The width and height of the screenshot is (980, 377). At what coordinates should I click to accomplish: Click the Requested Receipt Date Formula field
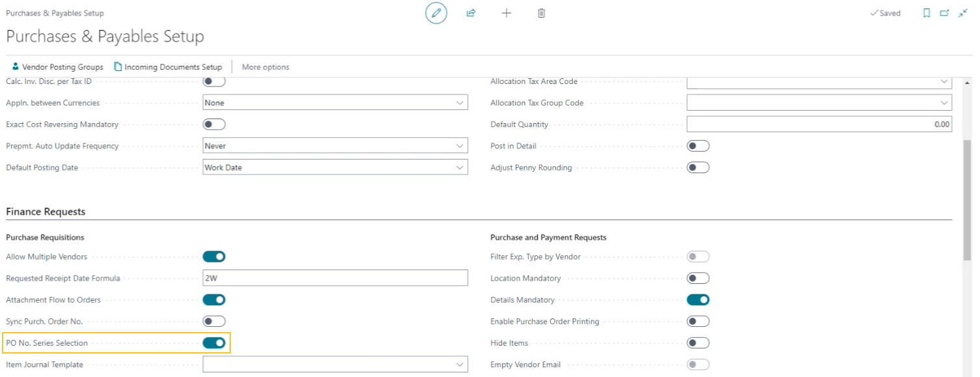click(336, 277)
